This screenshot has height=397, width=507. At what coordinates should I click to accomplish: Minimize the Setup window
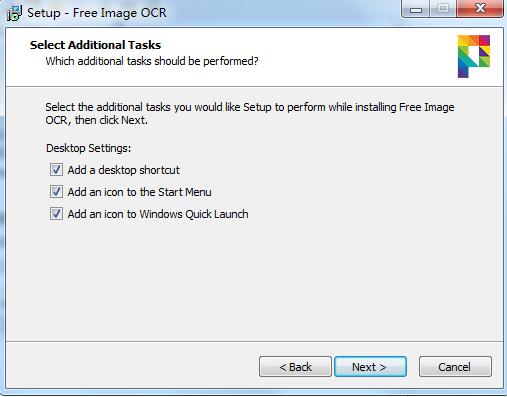[416, 9]
